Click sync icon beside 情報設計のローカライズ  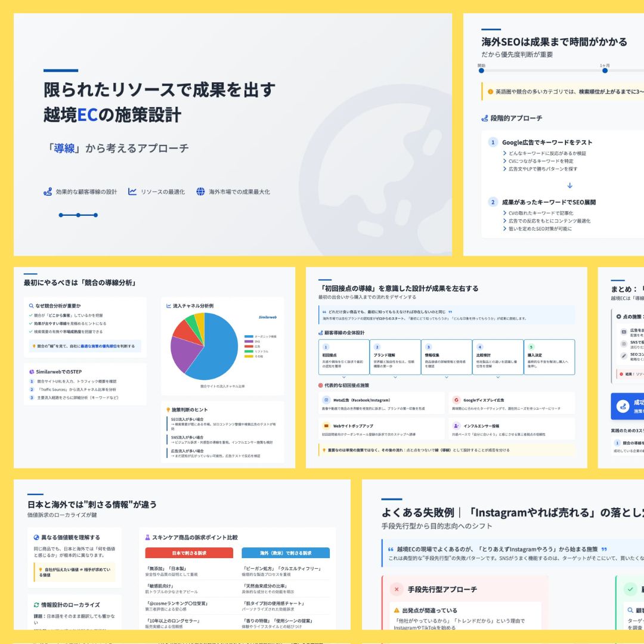coord(36,605)
